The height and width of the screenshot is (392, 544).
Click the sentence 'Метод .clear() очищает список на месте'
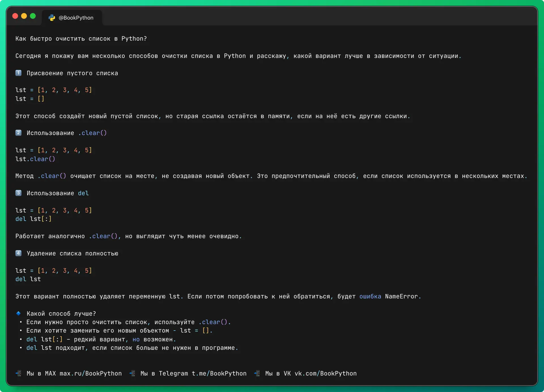click(271, 176)
